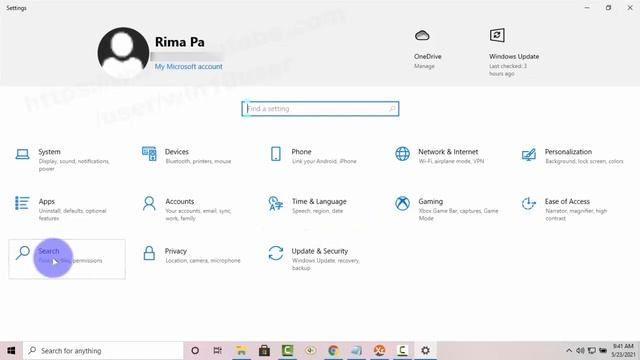Show hidden system tray icons
Viewport: 640px width, 360px height.
click(x=569, y=351)
